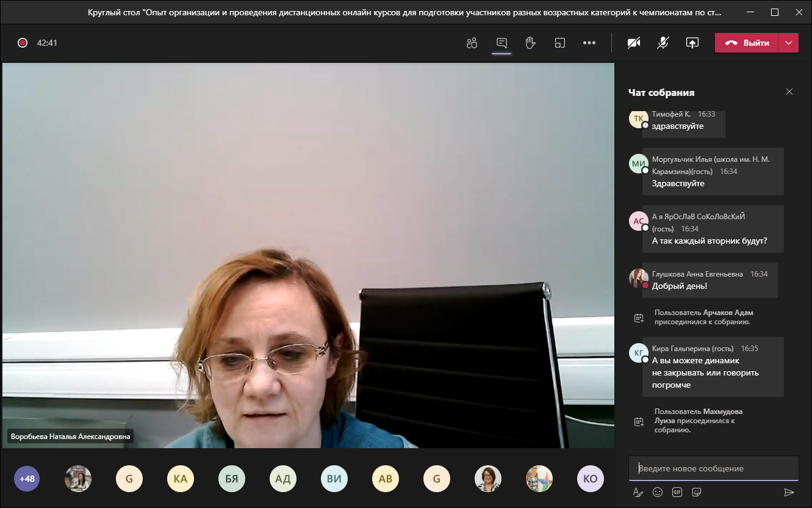The image size is (812, 508).
Task: Raise your hand in meeting
Action: [530, 43]
